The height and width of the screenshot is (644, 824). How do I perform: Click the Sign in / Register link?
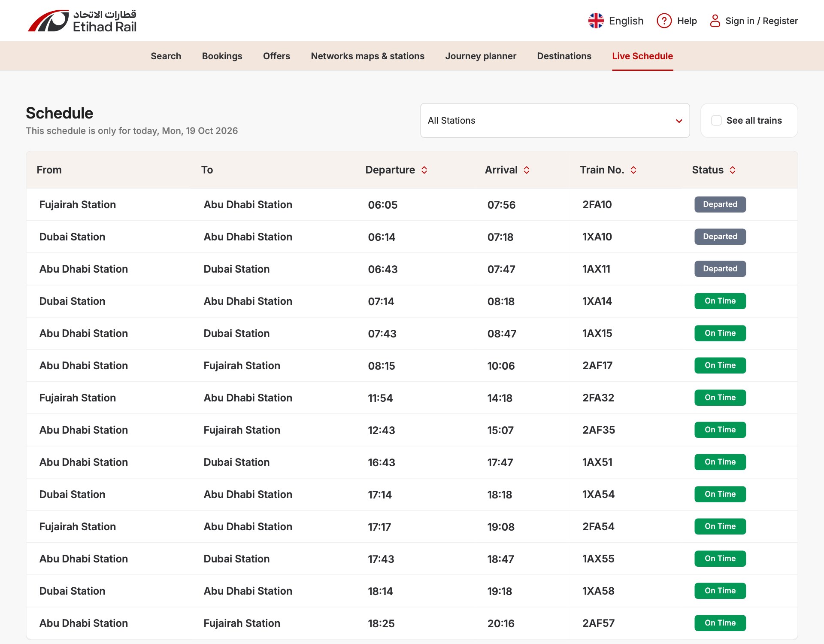(761, 21)
